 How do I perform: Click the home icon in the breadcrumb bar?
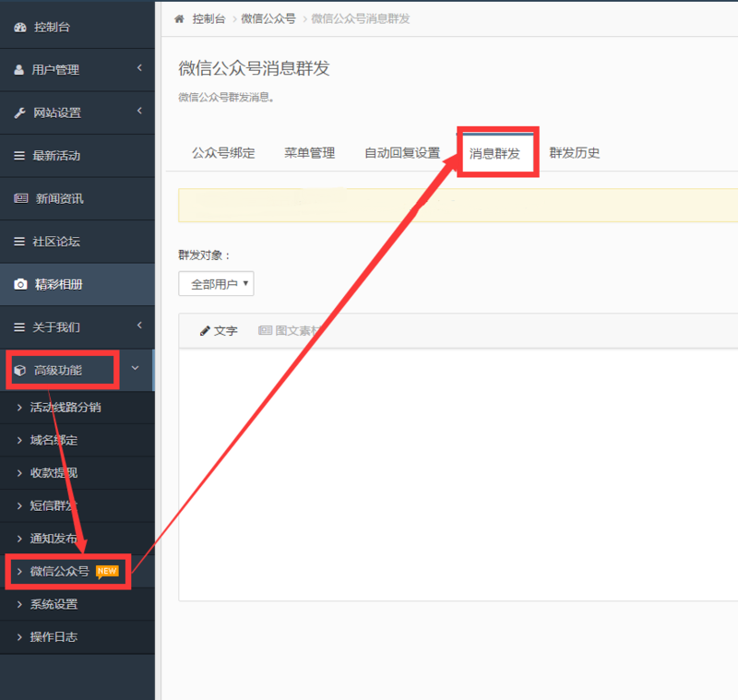tap(179, 17)
